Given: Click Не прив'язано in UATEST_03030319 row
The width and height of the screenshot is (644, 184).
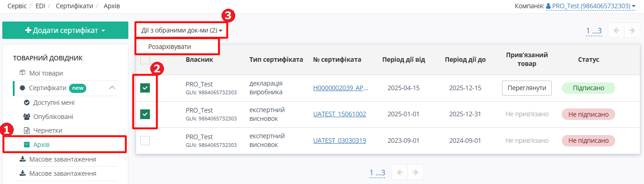Looking at the screenshot, I should click(x=527, y=141).
